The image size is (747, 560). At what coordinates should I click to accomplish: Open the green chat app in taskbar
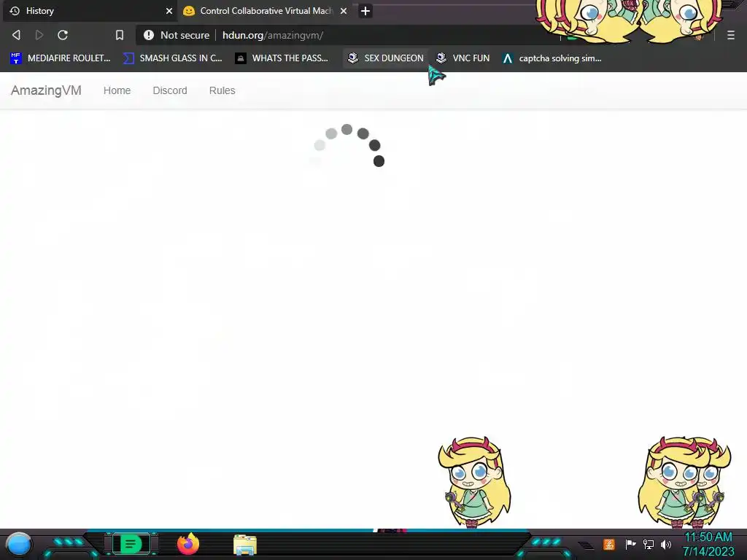point(131,544)
